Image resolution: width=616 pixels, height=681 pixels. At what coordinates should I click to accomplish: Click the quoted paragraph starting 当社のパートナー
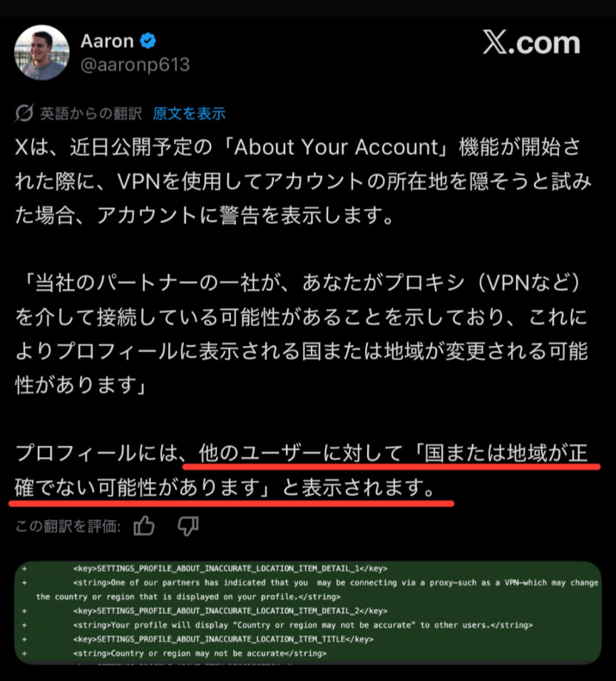302,334
